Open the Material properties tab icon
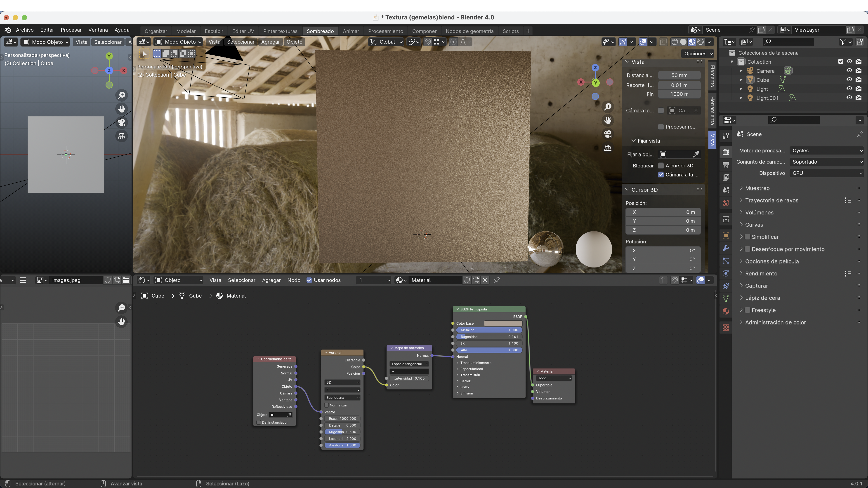Image resolution: width=868 pixels, height=488 pixels. pos(726,311)
